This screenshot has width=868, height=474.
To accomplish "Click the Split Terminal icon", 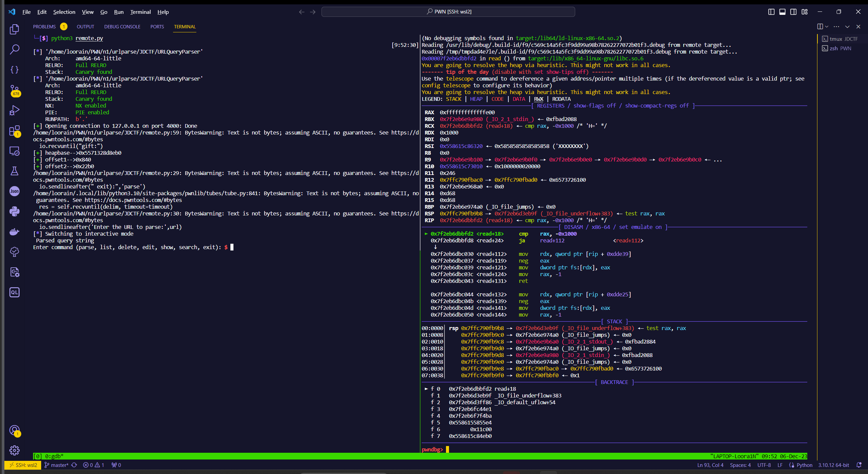I will 820,27.
